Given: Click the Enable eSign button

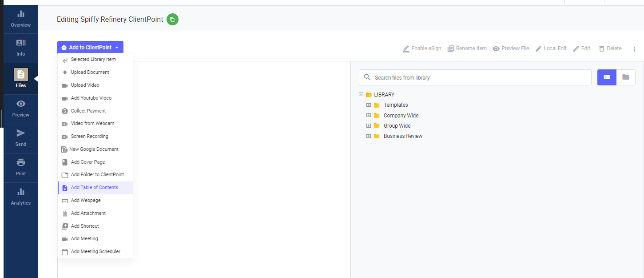Looking at the screenshot, I should (422, 48).
